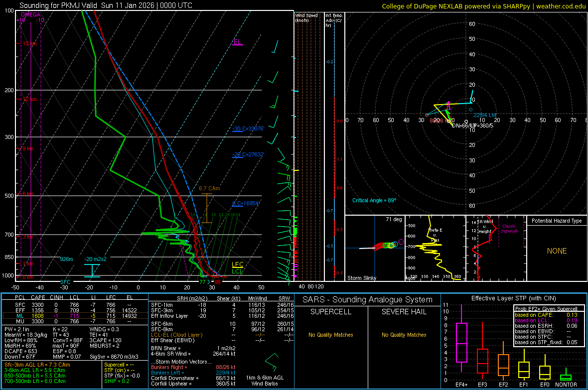Viewport: 588px width, 390px height.
Task: Select the magenta EL level marker
Action: (237, 42)
